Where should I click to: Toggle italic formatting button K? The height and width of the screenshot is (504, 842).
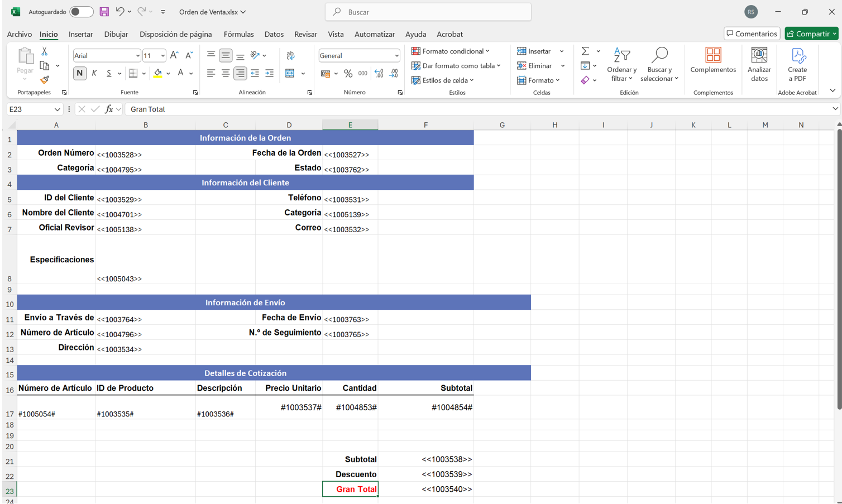pyautogui.click(x=94, y=73)
